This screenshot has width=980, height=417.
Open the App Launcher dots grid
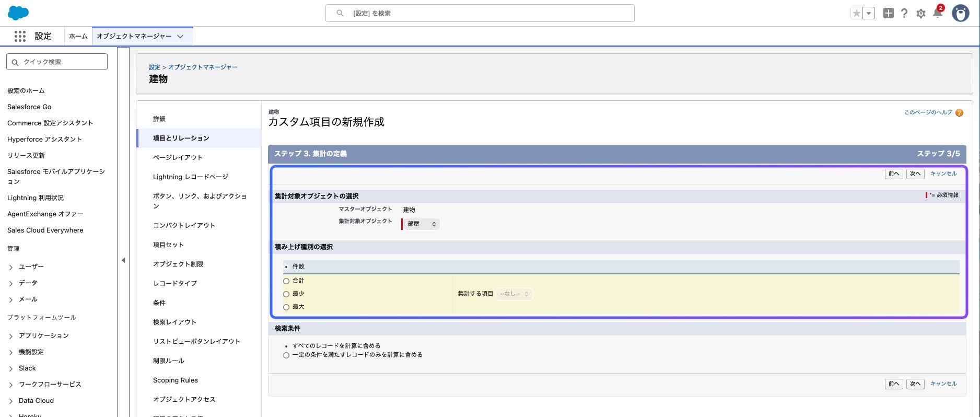point(20,36)
